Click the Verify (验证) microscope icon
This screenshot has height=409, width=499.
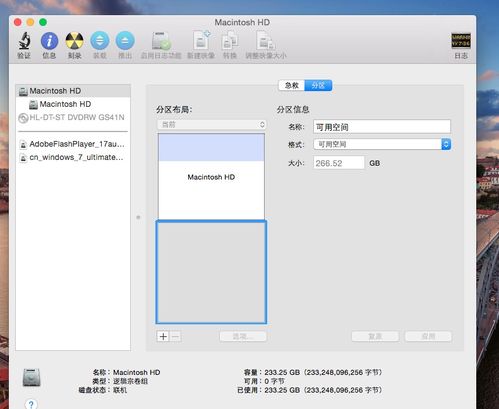point(24,41)
